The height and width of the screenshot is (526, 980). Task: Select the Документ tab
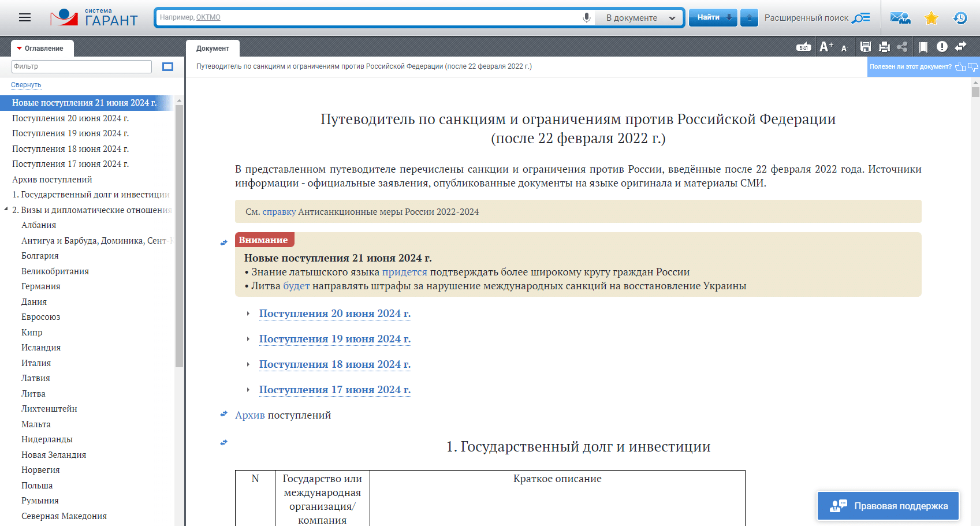point(213,49)
